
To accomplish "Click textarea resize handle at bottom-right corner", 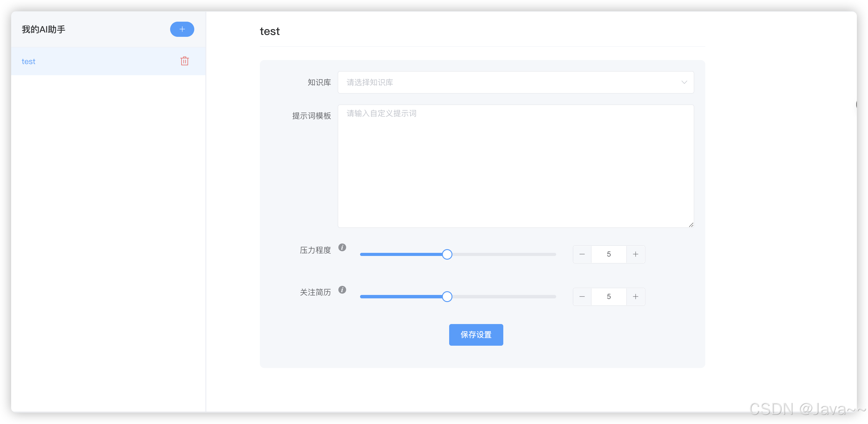I will [691, 225].
